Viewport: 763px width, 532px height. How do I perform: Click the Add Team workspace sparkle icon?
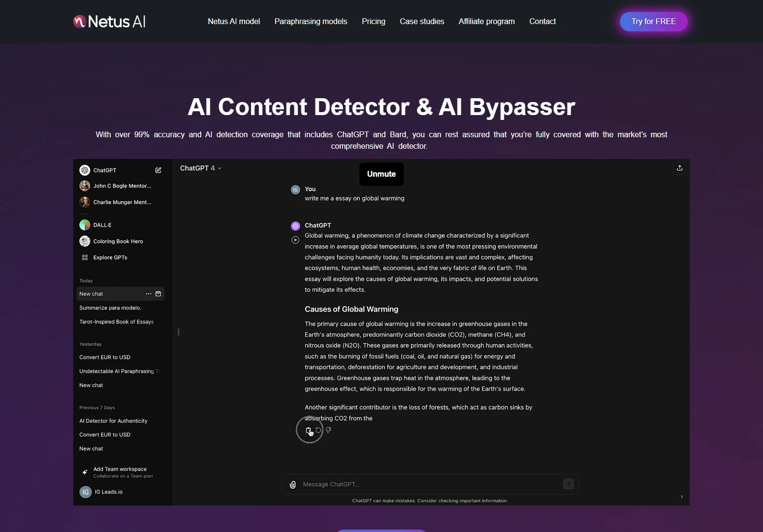85,472
